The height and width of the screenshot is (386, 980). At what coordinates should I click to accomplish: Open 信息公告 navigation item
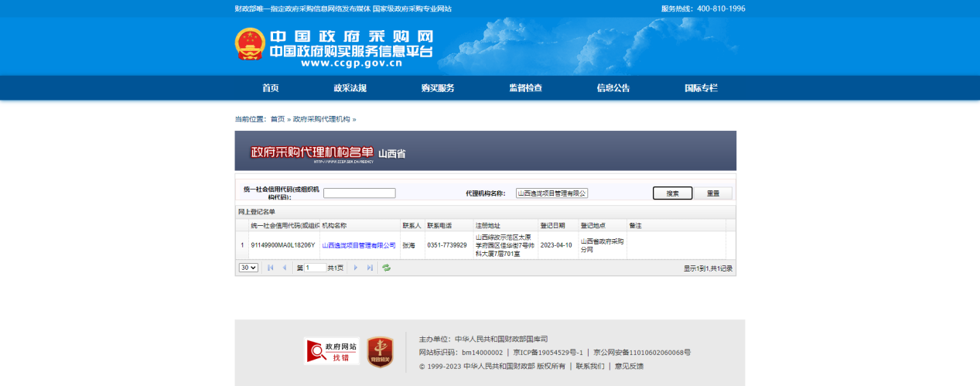point(613,88)
